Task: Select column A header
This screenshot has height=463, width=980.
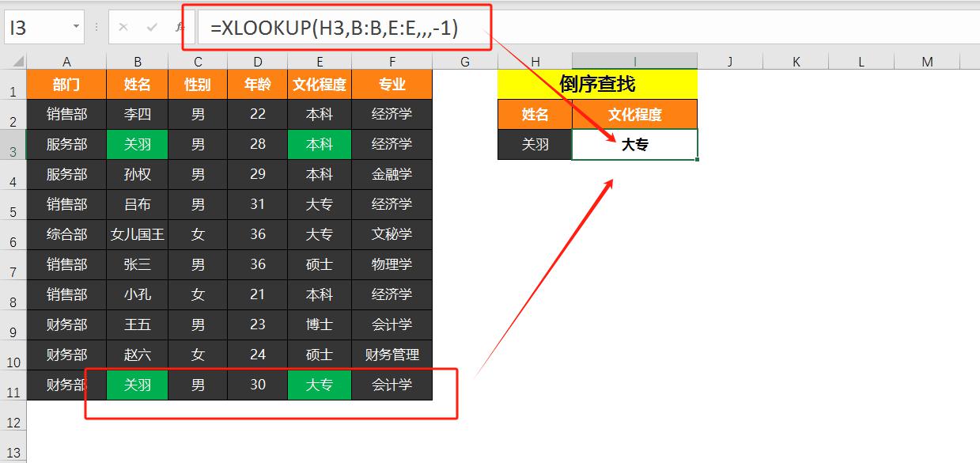Action: (x=66, y=62)
